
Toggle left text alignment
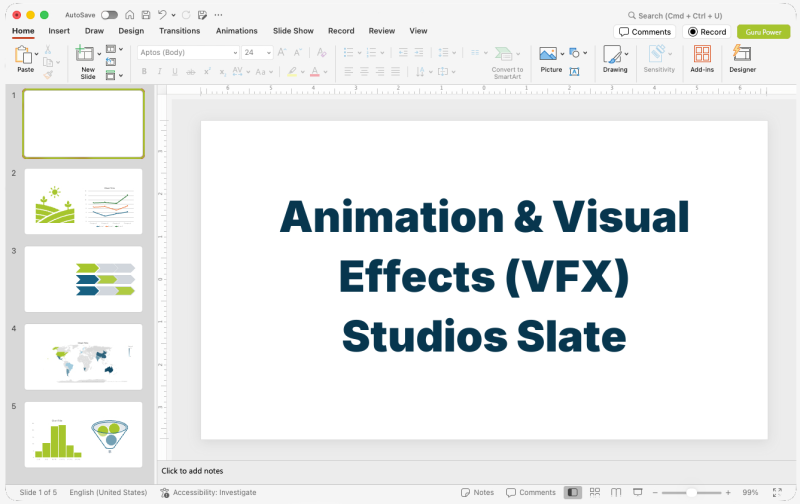[348, 71]
